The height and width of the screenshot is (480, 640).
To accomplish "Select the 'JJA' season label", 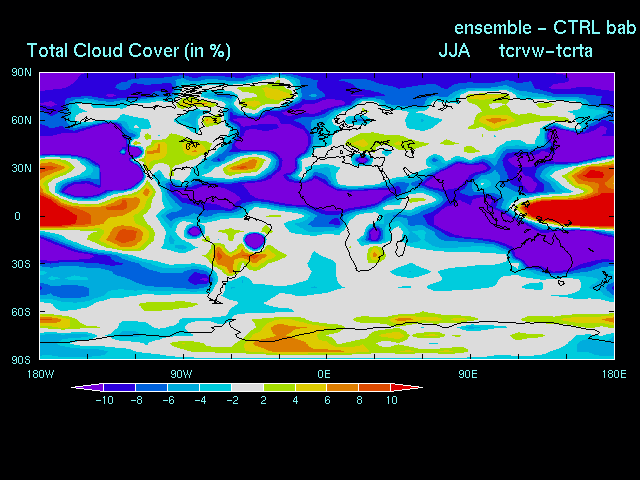I will (454, 51).
